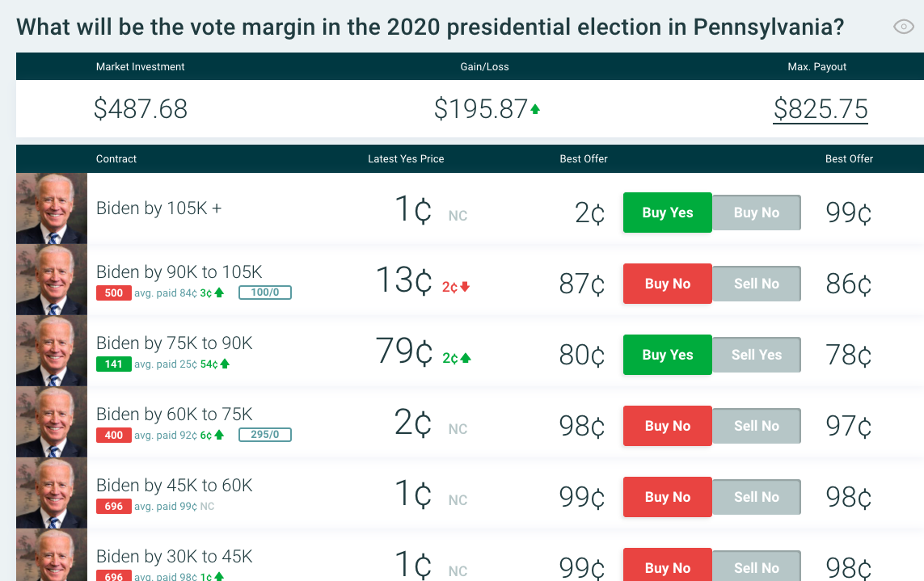Click the red 400 shares badge

point(114,435)
